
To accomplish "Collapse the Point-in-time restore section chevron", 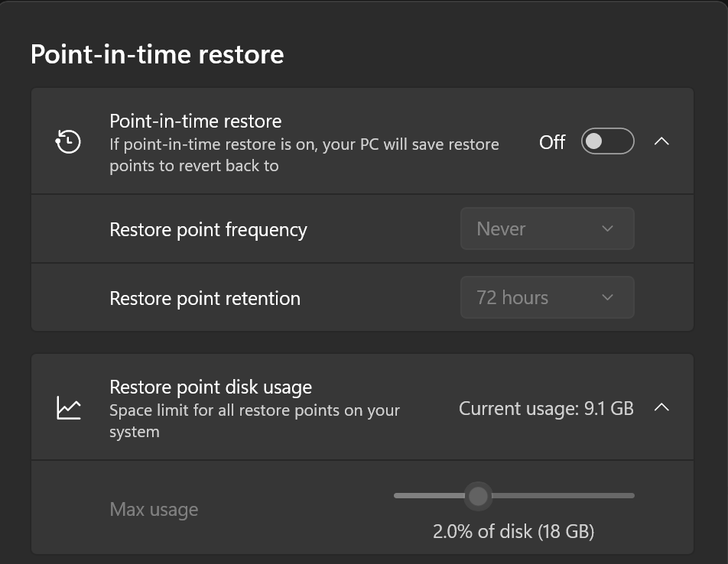I will (x=661, y=141).
